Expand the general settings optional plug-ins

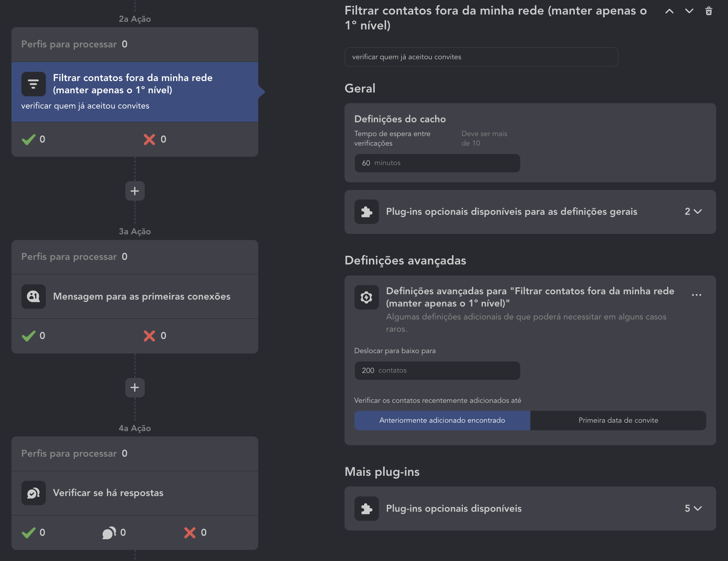tap(693, 212)
